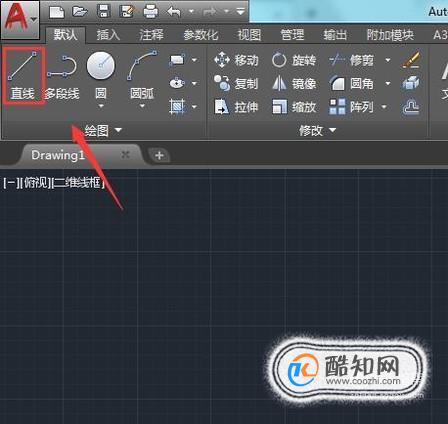Viewport: 448px width, 424px height.
Task: Open the 注释 ribbon tab
Action: pyautogui.click(x=152, y=35)
